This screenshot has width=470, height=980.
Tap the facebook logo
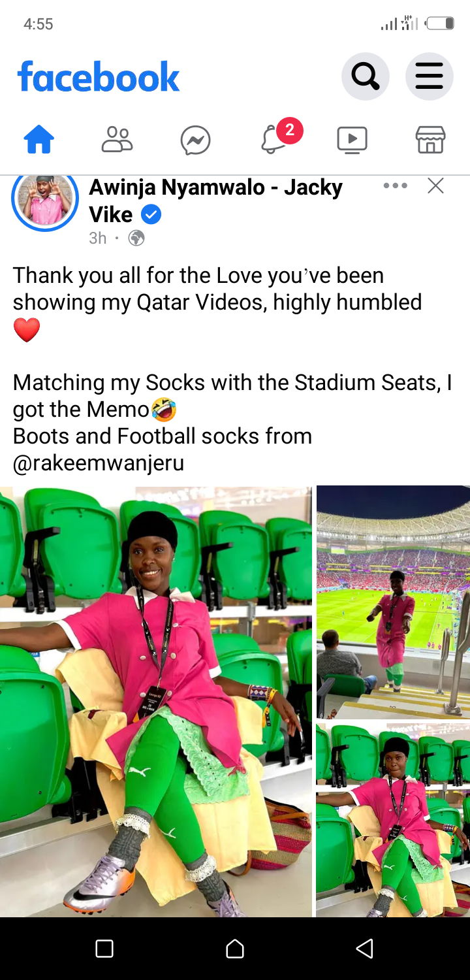pos(99,77)
